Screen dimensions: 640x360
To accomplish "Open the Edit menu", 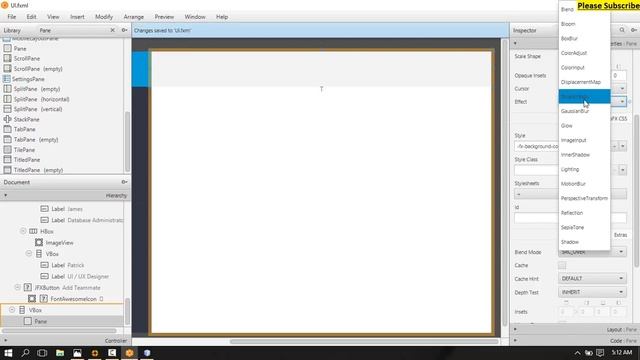I will (31, 17).
